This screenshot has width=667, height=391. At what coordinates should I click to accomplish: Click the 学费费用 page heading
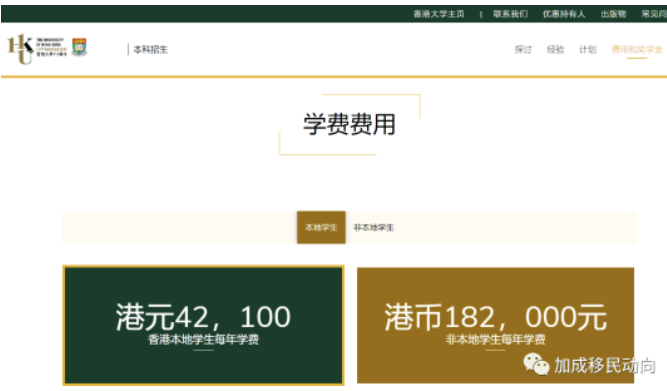[x=349, y=124]
